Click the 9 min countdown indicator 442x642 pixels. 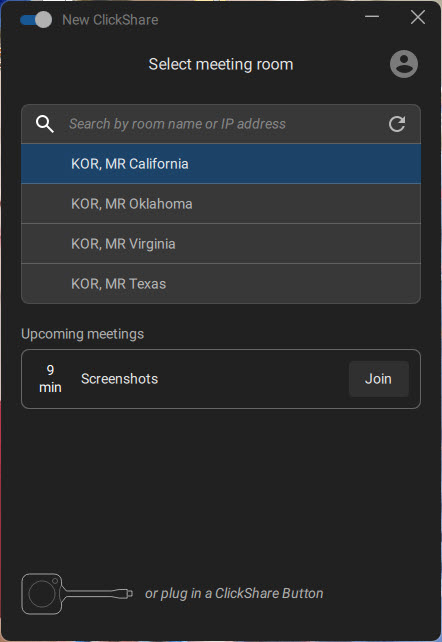(x=50, y=379)
